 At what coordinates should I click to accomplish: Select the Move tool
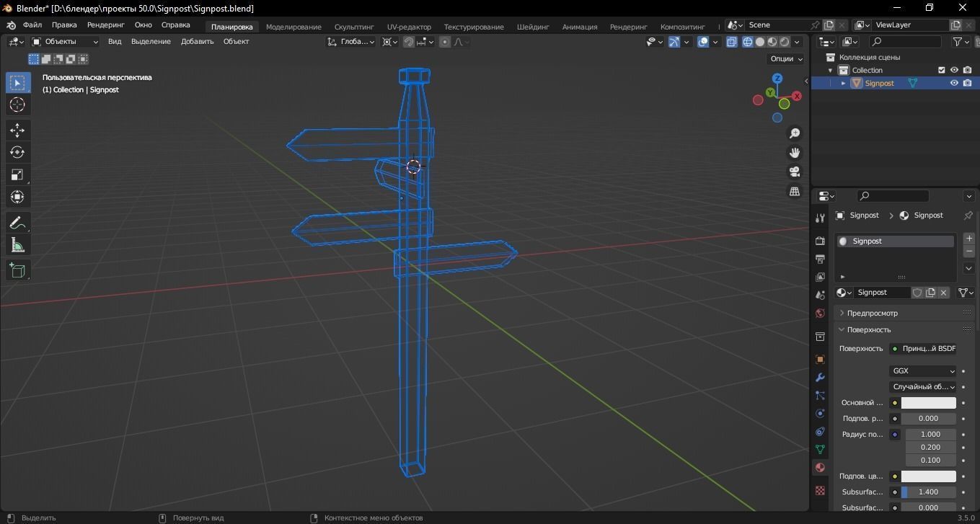pyautogui.click(x=17, y=130)
